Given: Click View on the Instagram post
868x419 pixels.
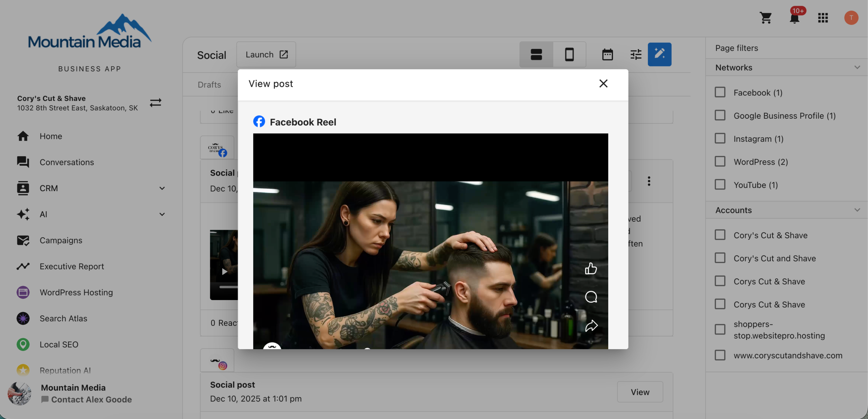Looking at the screenshot, I should (x=640, y=392).
